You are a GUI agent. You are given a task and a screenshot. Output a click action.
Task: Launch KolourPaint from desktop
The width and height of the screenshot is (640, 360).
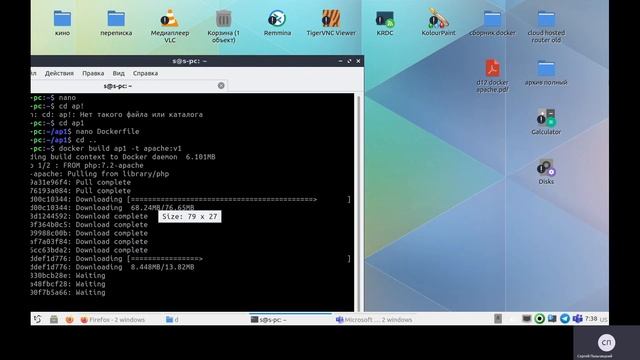pos(438,23)
